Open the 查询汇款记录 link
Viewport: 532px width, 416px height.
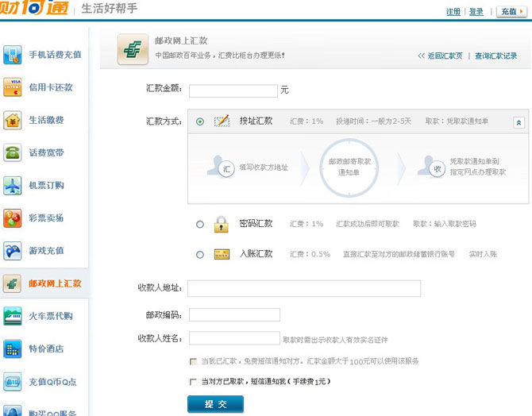495,56
